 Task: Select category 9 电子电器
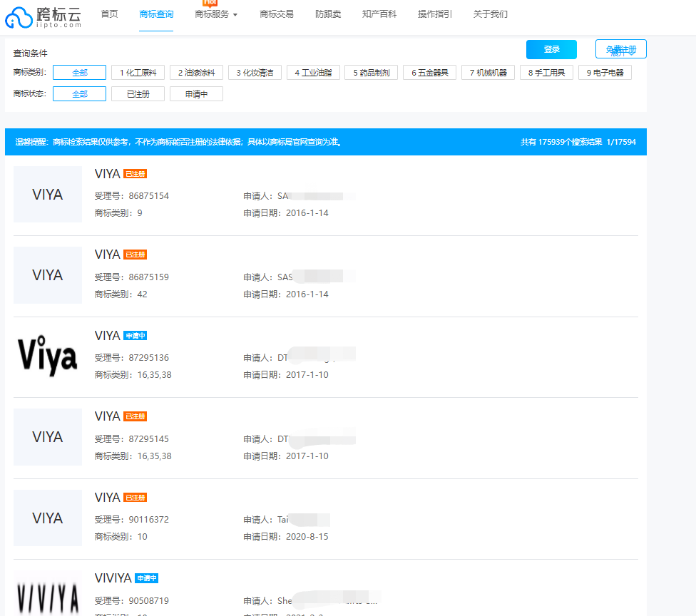coord(604,72)
